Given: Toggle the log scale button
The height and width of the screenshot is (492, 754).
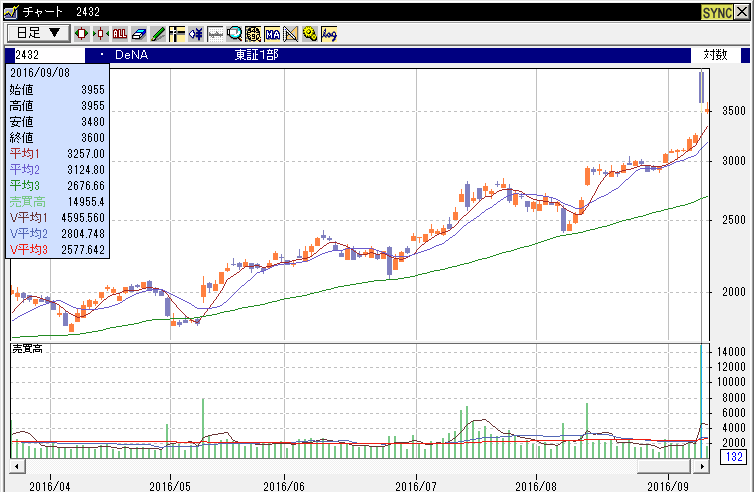Looking at the screenshot, I should pyautogui.click(x=329, y=33).
